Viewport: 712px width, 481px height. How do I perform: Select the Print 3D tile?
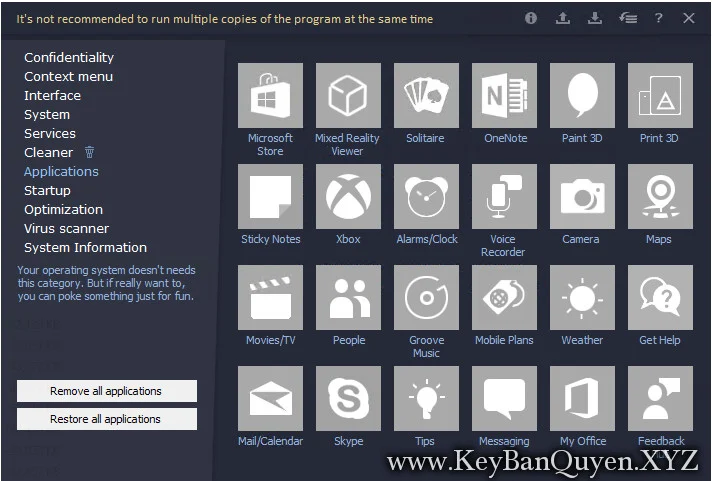coord(660,95)
